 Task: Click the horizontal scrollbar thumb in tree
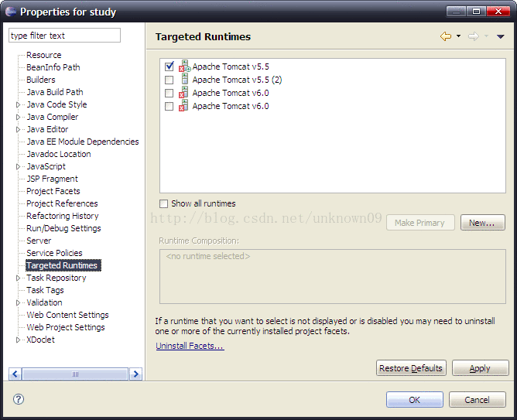[x=75, y=374]
